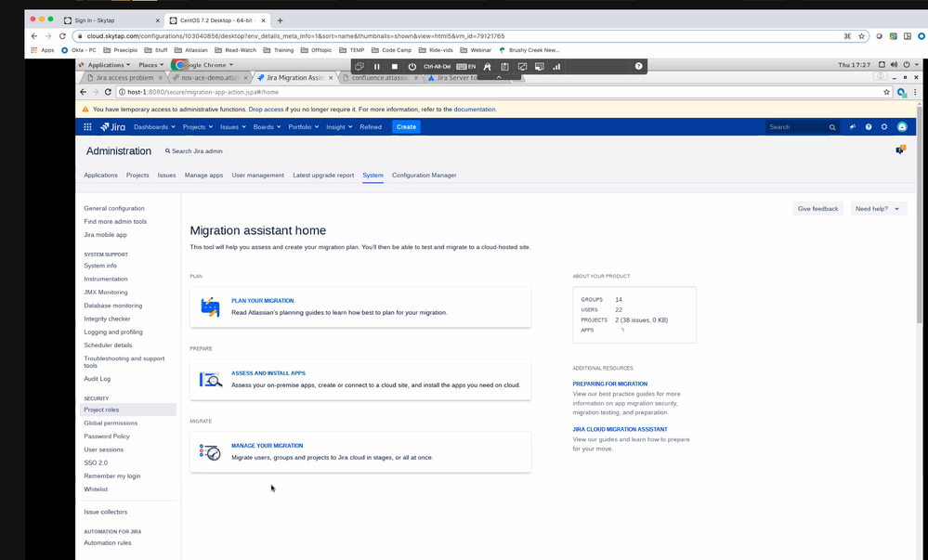Viewport: 928px width, 560px height.
Task: Open the CentOS Places menu
Action: (150, 64)
